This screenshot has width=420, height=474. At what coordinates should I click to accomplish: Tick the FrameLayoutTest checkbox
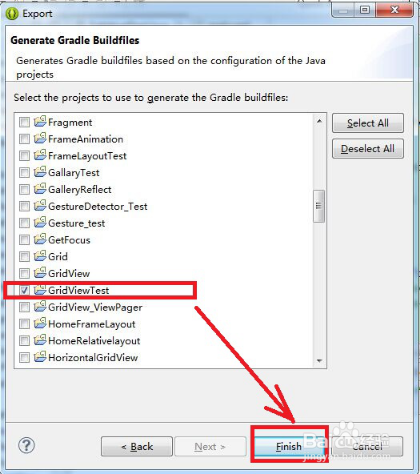24,156
